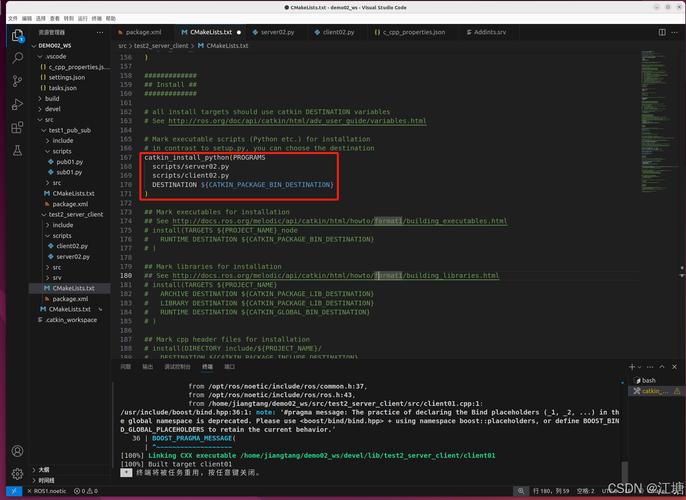Image resolution: width=686 pixels, height=500 pixels.
Task: Open the building_libraries.html documentation link
Action: click(x=336, y=276)
